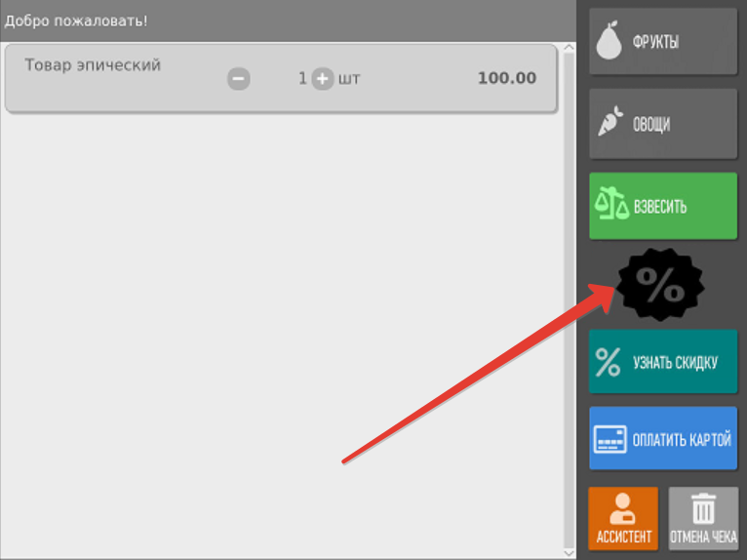Tap Отмена чека trash button

pyautogui.click(x=703, y=518)
